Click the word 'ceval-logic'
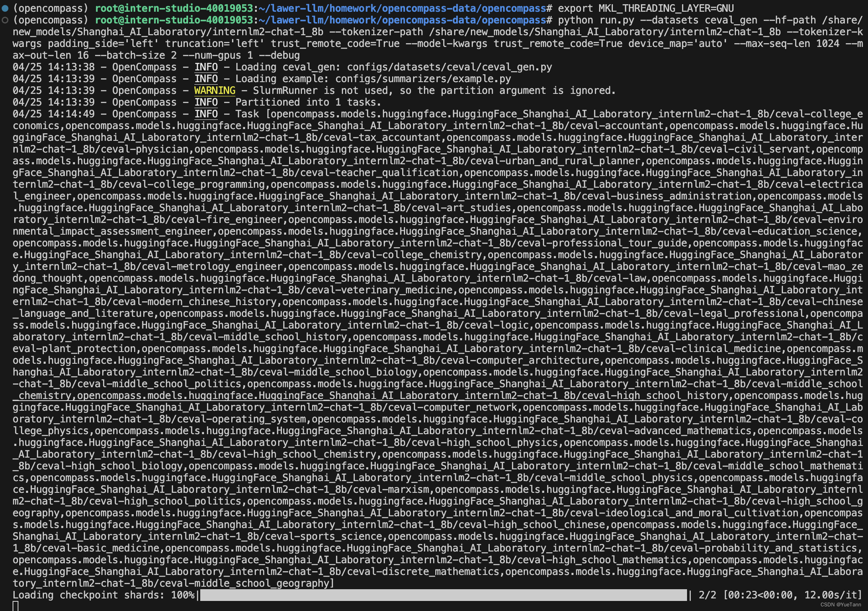Image resolution: width=868 pixels, height=611 pixels. coord(496,325)
